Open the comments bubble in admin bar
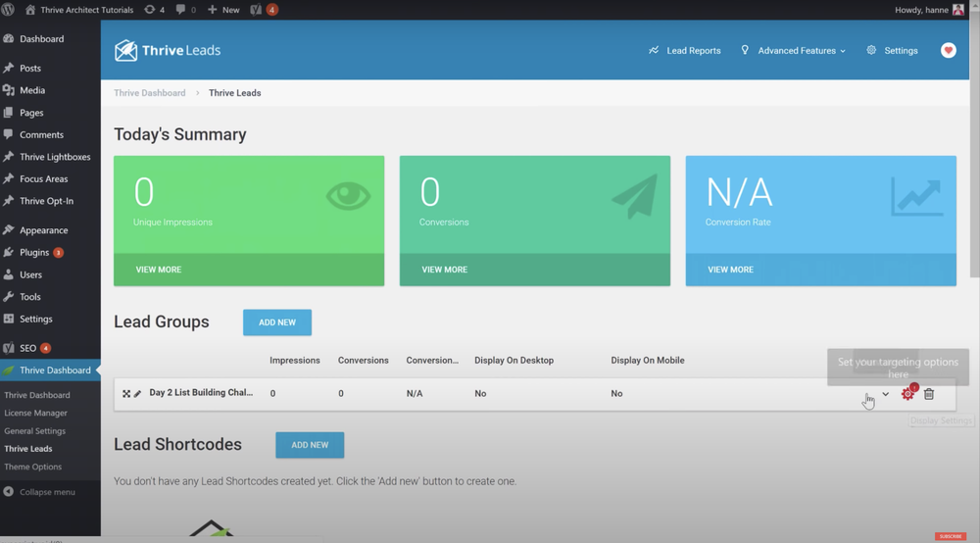 [185, 10]
